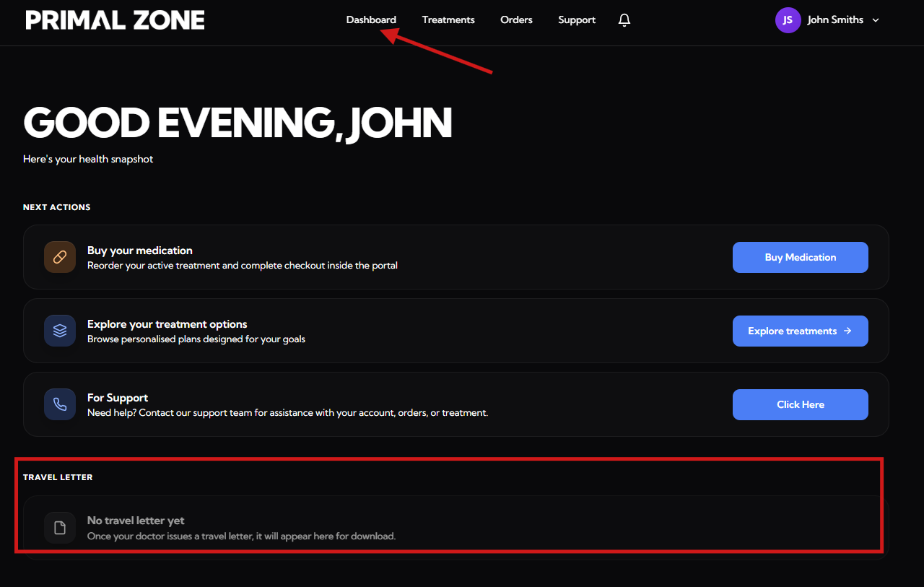Click the document icon in Travel Letter section
Screen dimensions: 924x587
60,527
